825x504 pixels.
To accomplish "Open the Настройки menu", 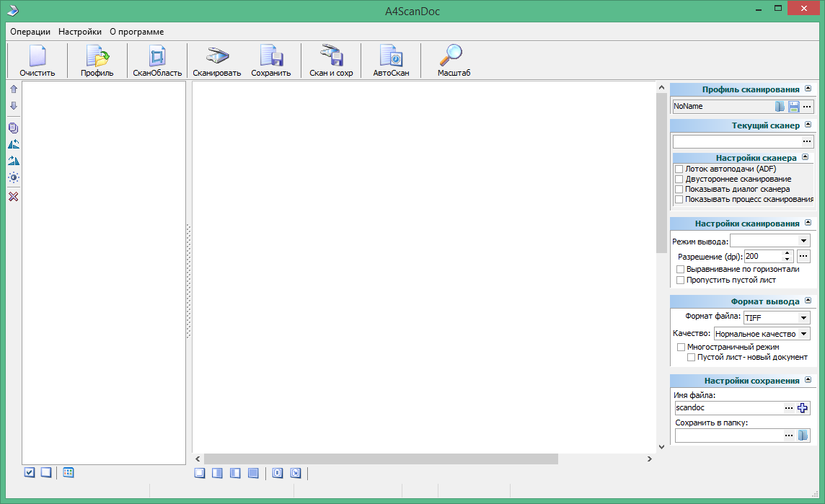I will (80, 32).
